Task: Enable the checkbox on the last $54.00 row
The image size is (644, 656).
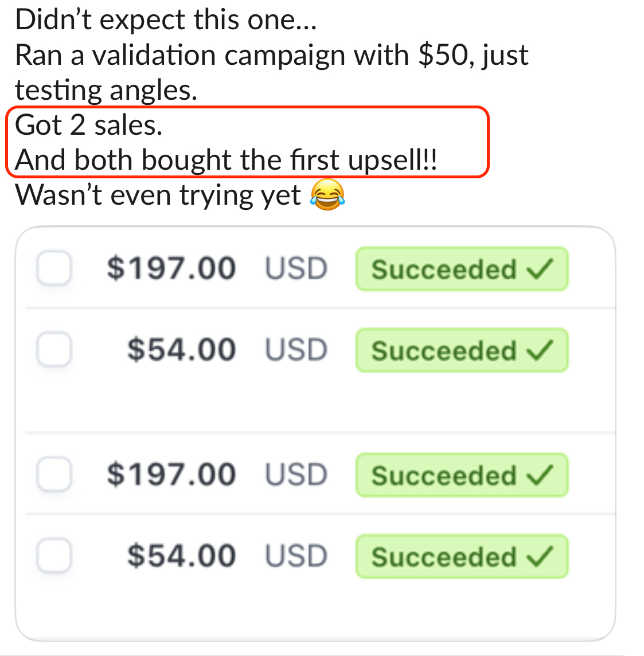Action: coord(54,556)
